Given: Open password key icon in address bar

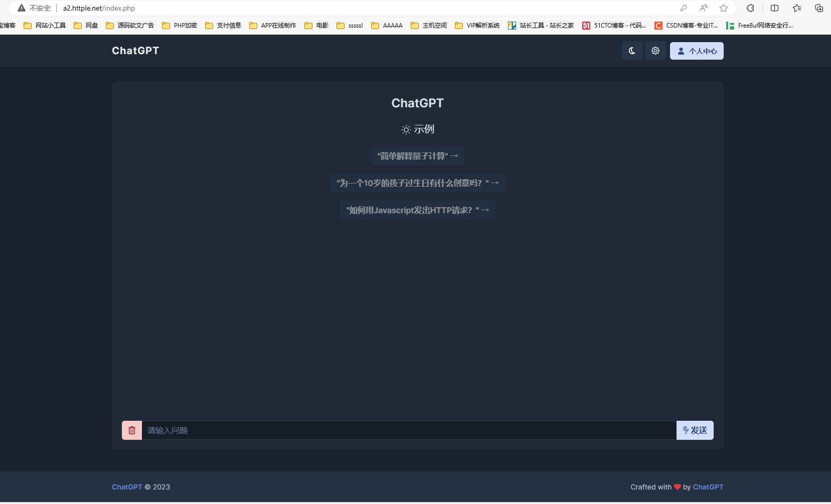Looking at the screenshot, I should (684, 8).
